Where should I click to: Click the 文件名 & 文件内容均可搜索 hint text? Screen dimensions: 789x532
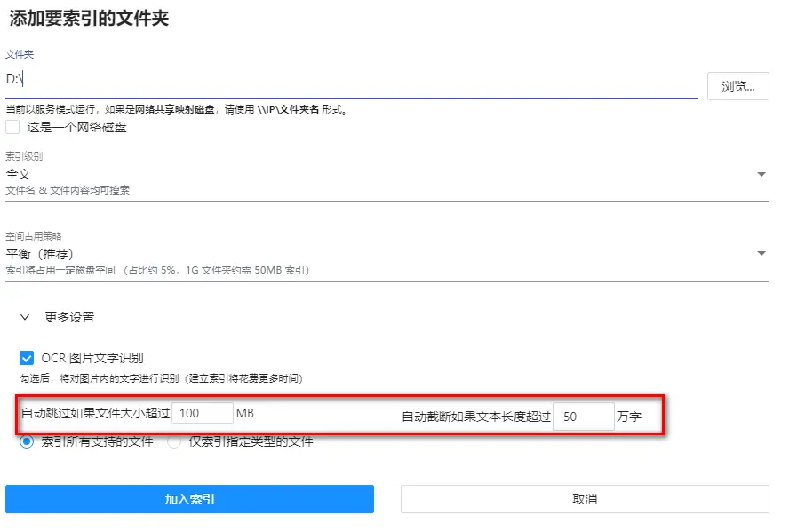point(68,190)
